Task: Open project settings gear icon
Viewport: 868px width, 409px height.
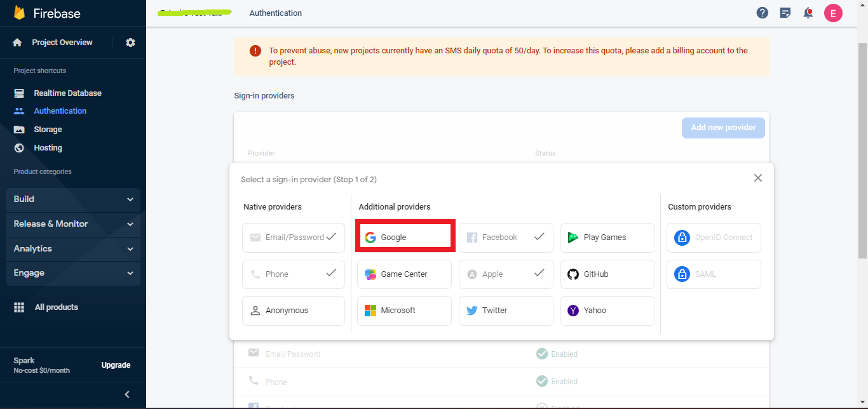Action: (130, 43)
